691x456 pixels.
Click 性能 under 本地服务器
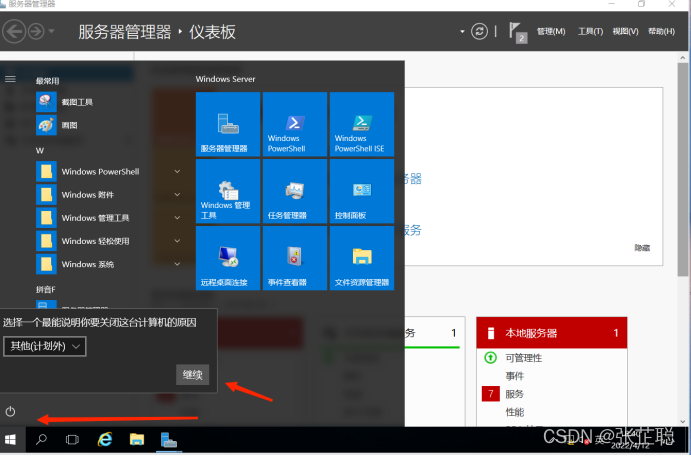[514, 412]
